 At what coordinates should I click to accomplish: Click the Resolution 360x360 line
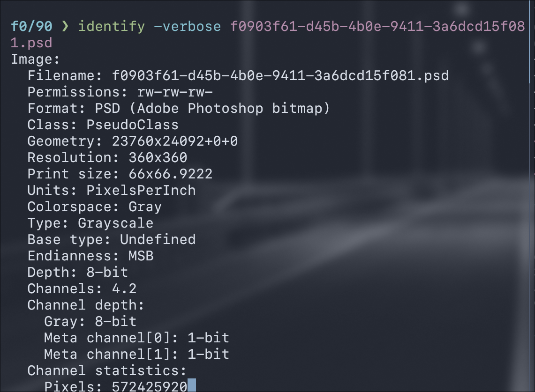point(107,157)
